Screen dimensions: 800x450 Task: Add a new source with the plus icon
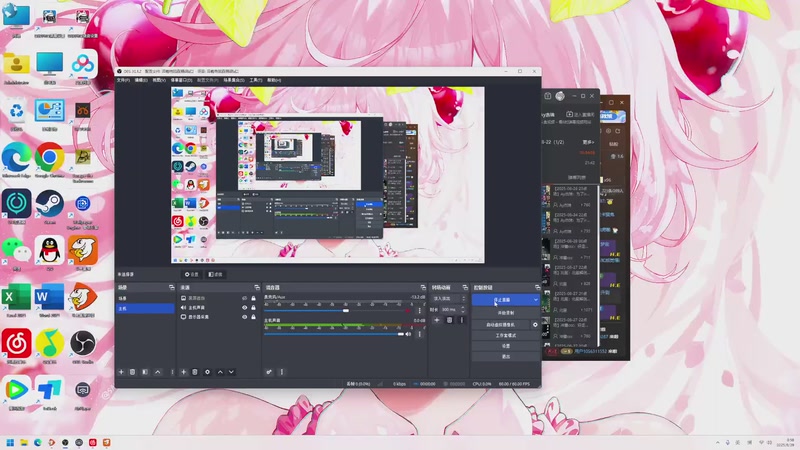(184, 372)
